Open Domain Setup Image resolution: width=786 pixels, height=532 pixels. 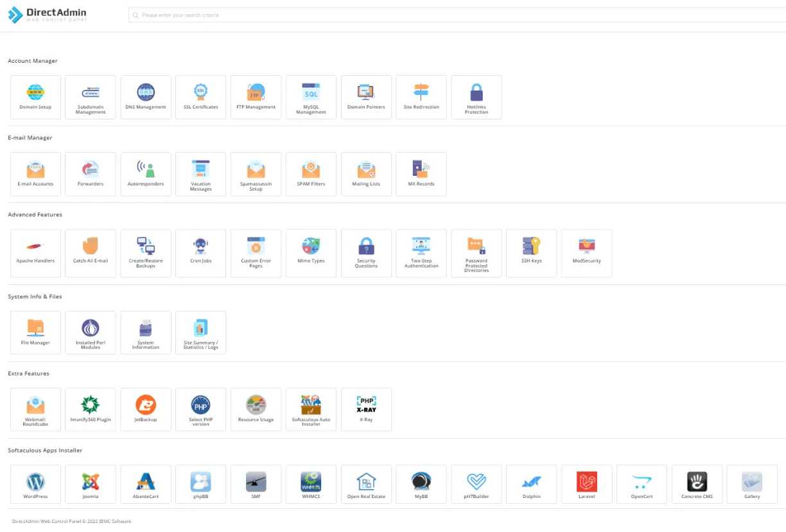tap(35, 97)
